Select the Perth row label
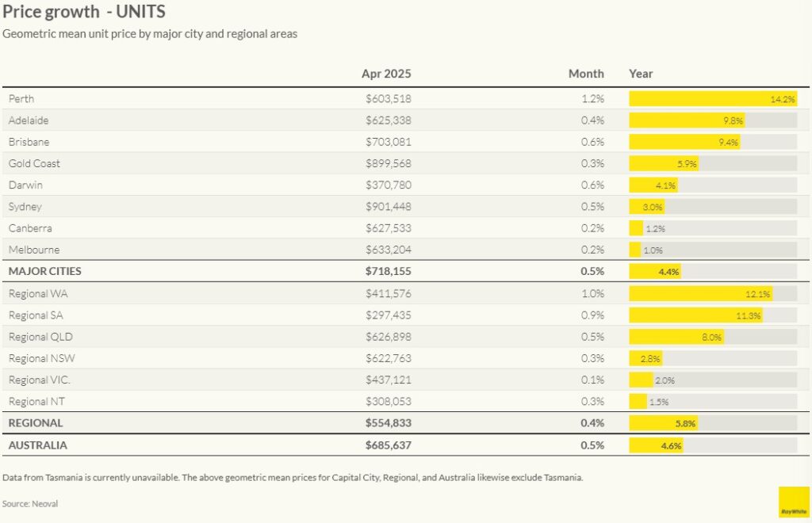This screenshot has height=523, width=812. click(x=21, y=99)
